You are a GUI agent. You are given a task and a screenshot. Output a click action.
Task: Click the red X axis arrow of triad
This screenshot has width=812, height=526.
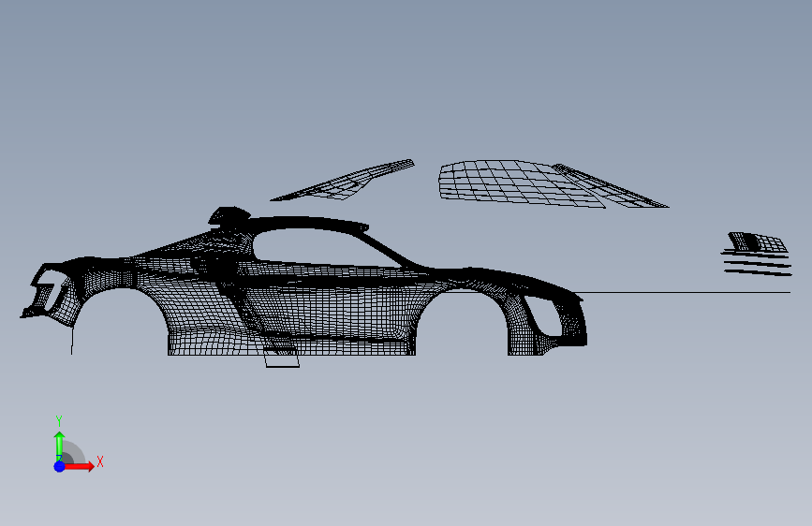[80, 466]
